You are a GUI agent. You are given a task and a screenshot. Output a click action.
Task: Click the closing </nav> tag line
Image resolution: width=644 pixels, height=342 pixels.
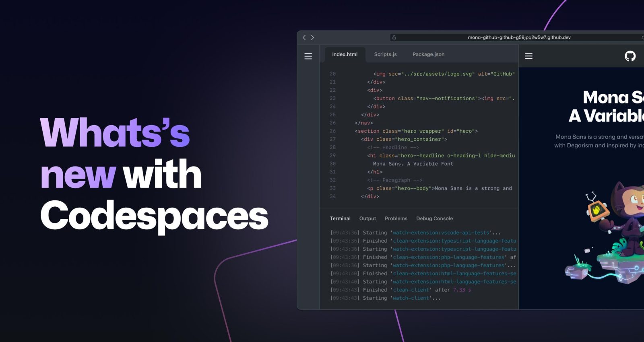(x=364, y=123)
